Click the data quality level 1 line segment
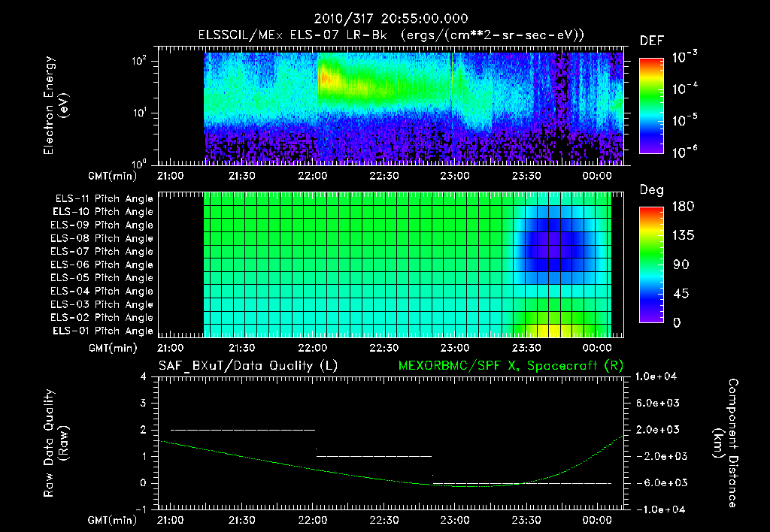Image resolution: width=770 pixels, height=532 pixels. (x=374, y=456)
